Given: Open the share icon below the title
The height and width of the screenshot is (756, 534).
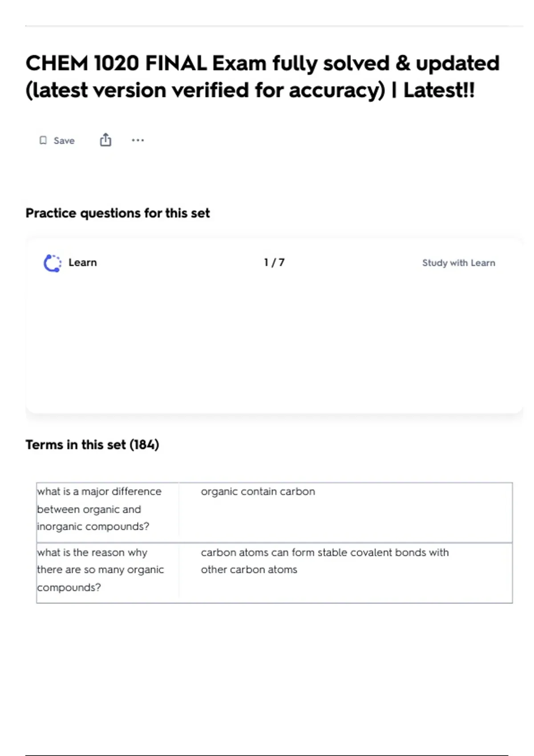Looking at the screenshot, I should click(105, 140).
